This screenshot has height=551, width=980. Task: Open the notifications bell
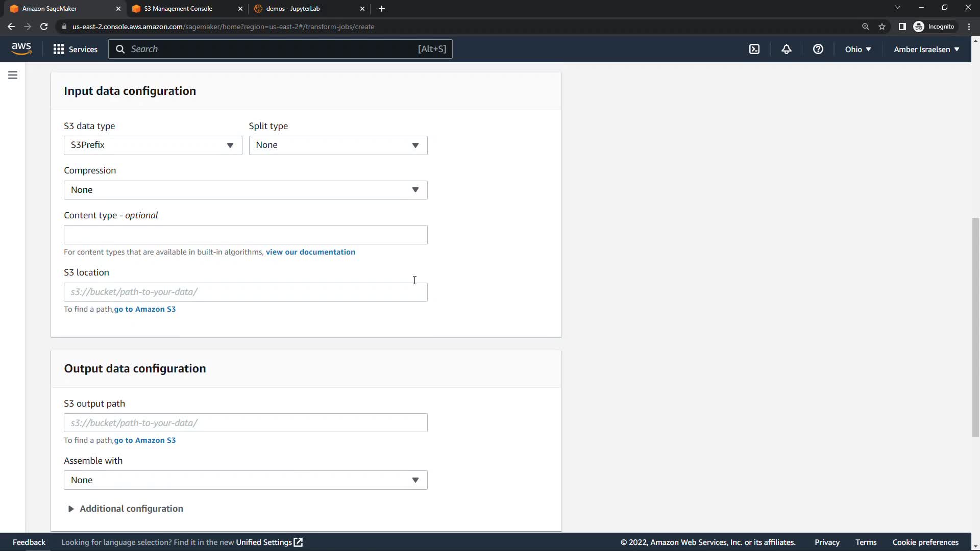coord(786,49)
